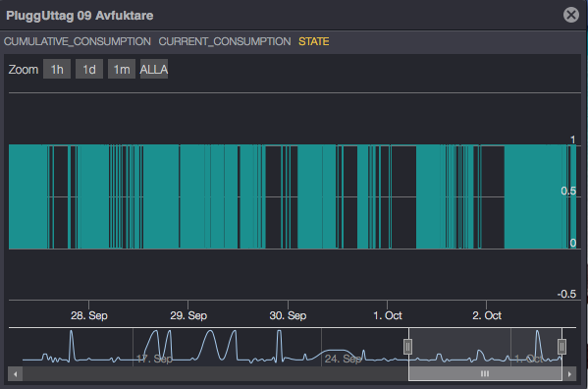
Task: Set zoom to 1d
Action: (x=89, y=69)
